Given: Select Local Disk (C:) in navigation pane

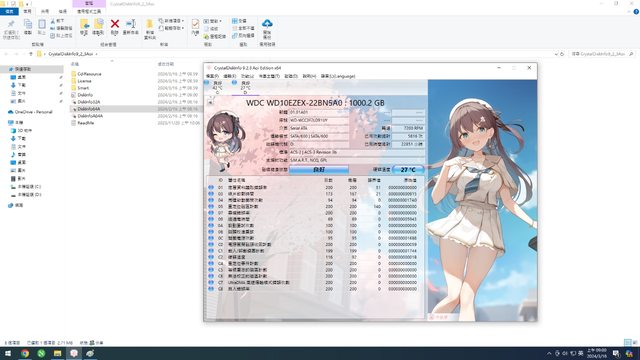Looking at the screenshot, I should tap(29, 187).
